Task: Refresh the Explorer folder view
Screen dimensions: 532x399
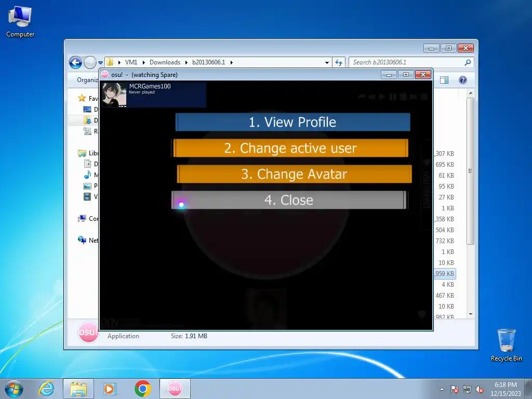Action: [x=339, y=62]
